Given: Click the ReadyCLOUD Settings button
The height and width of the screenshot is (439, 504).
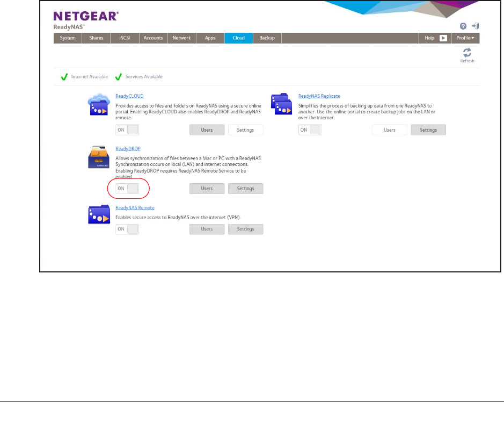Looking at the screenshot, I should coord(246,129).
